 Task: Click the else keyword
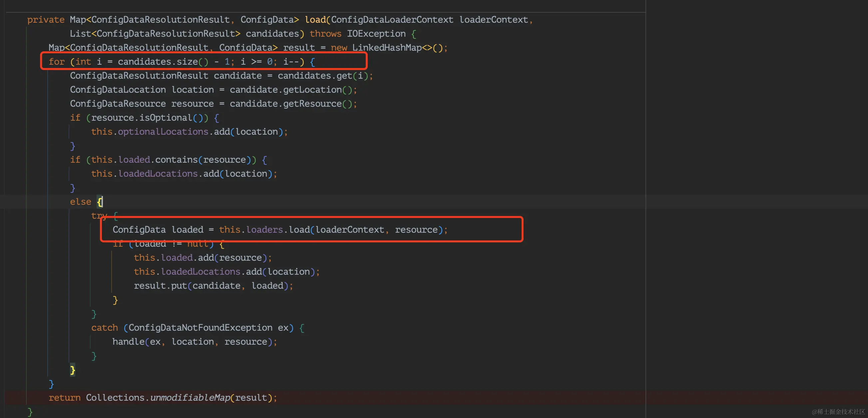[x=81, y=202]
